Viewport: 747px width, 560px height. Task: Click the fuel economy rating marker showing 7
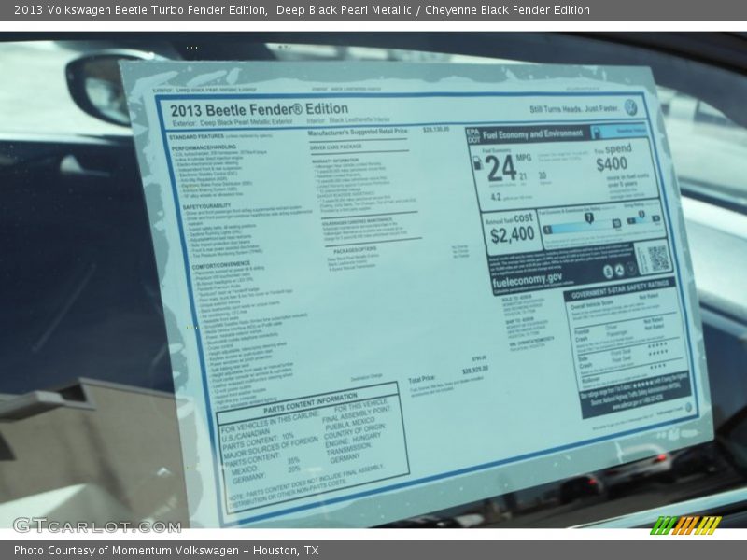[x=589, y=218]
